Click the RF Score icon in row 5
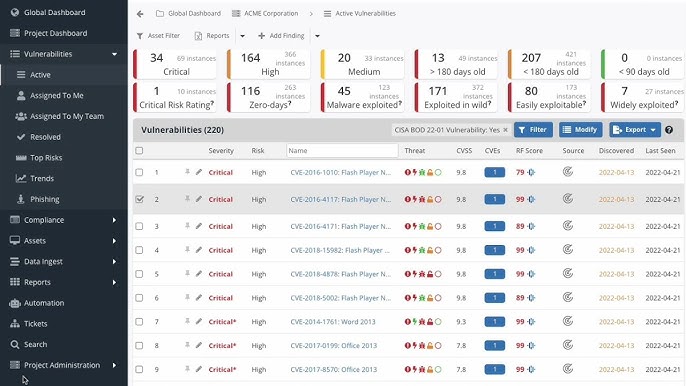Viewport: 686px width, 386px height. (x=531, y=274)
